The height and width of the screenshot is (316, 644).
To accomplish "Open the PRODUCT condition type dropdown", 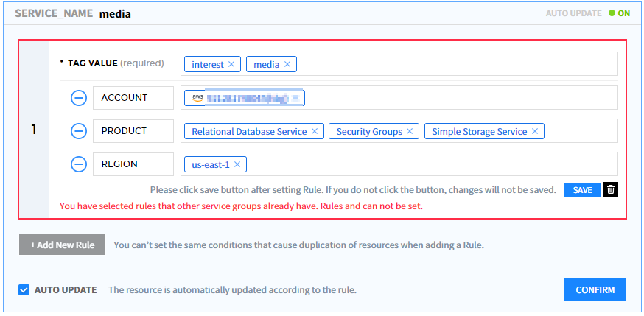I will tap(133, 131).
